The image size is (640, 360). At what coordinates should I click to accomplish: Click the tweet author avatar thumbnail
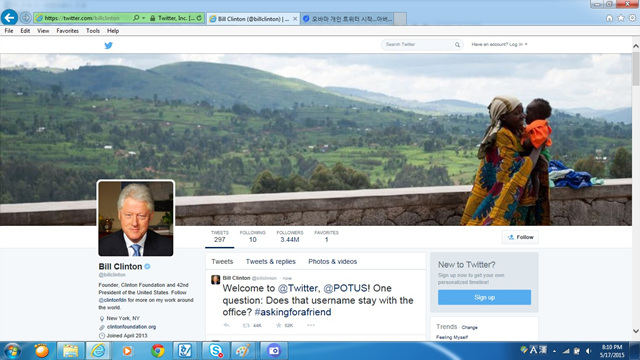point(216,280)
